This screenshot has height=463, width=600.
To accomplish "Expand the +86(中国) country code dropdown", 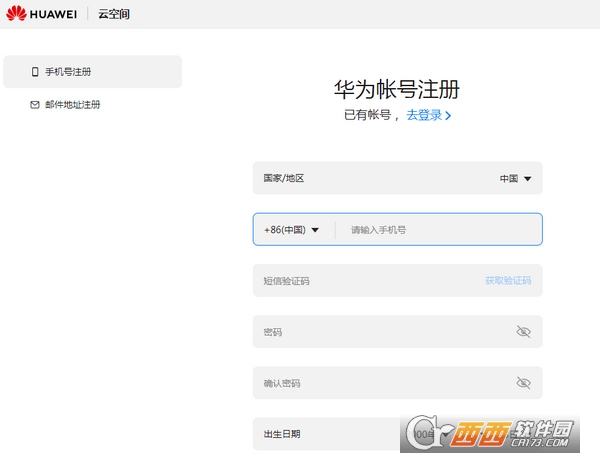I will pos(292,230).
